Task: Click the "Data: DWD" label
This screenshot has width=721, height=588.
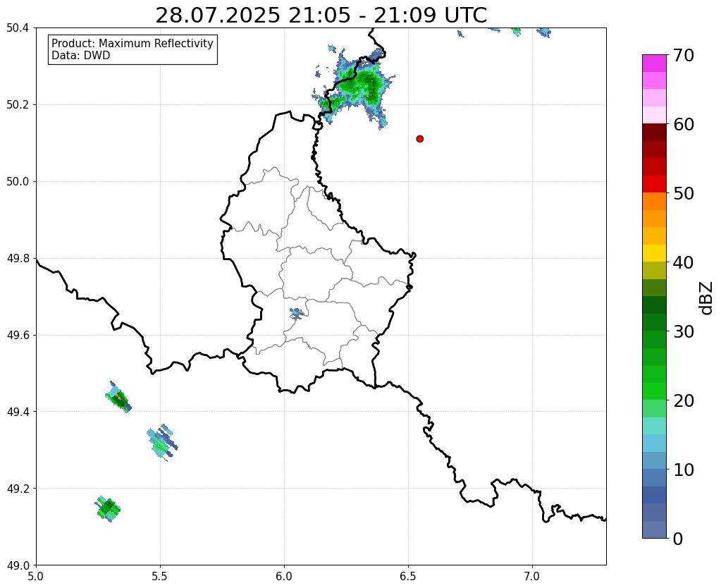Action: pos(81,56)
